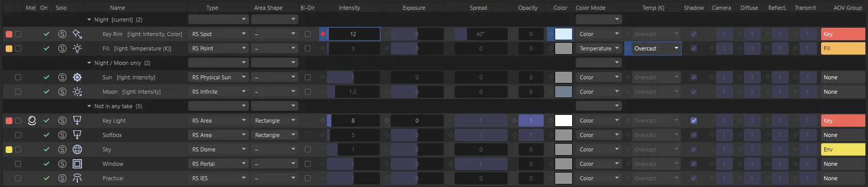
Task: Click the Intensity column header
Action: click(x=349, y=8)
